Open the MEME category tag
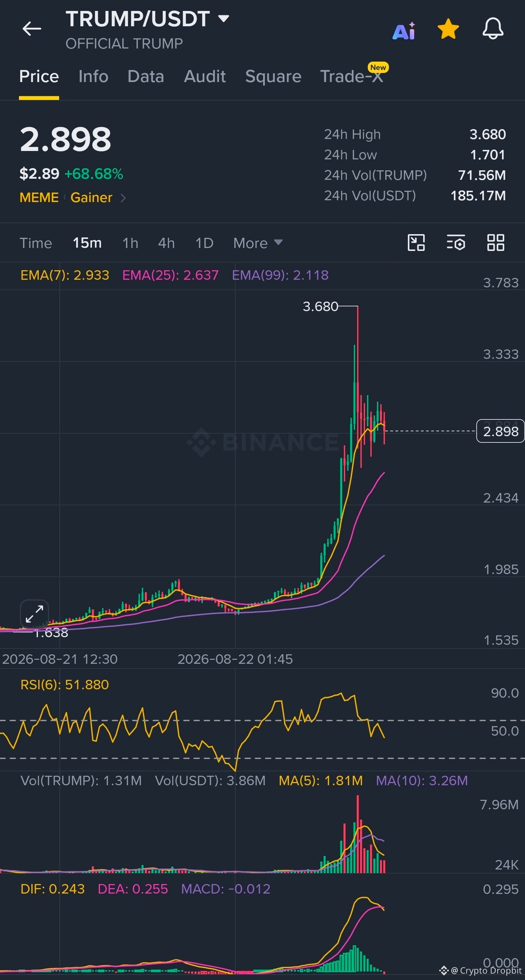Image resolution: width=525 pixels, height=980 pixels. coord(39,197)
